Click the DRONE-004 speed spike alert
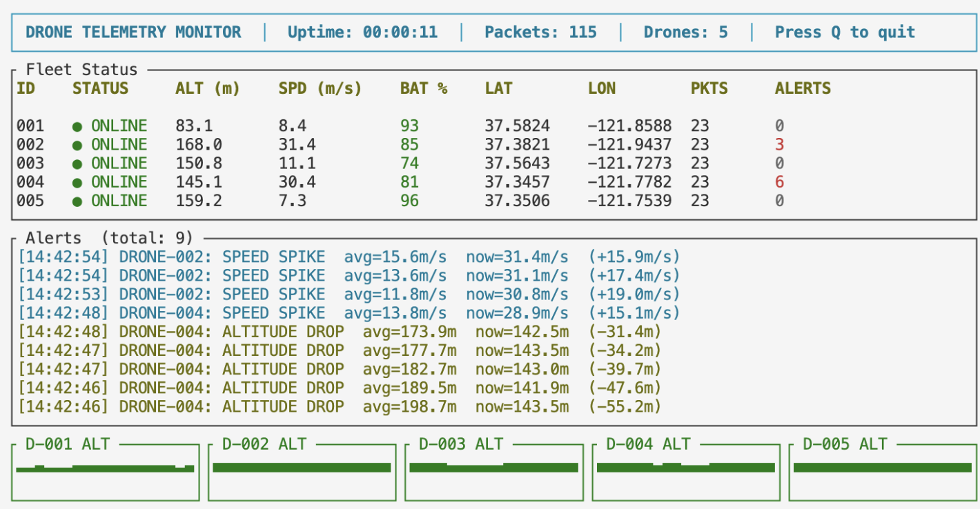The image size is (980, 509). tap(349, 313)
